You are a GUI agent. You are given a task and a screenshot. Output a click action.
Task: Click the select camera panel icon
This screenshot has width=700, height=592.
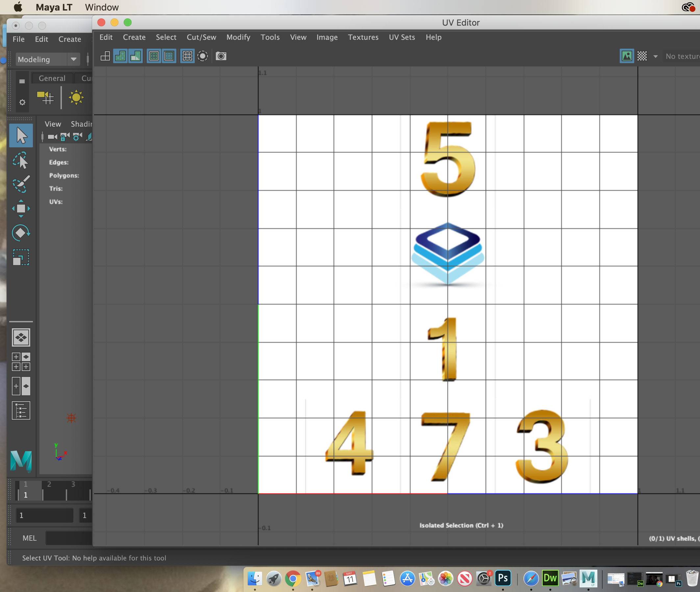point(53,136)
